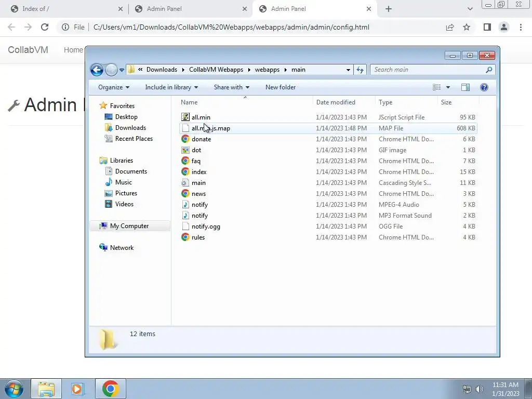Go back in the Explorer window

point(97,70)
